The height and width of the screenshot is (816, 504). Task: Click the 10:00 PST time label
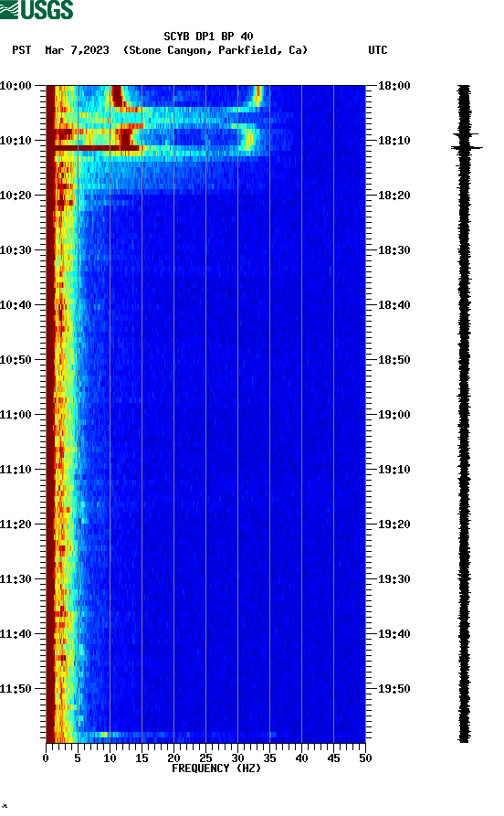click(x=16, y=85)
